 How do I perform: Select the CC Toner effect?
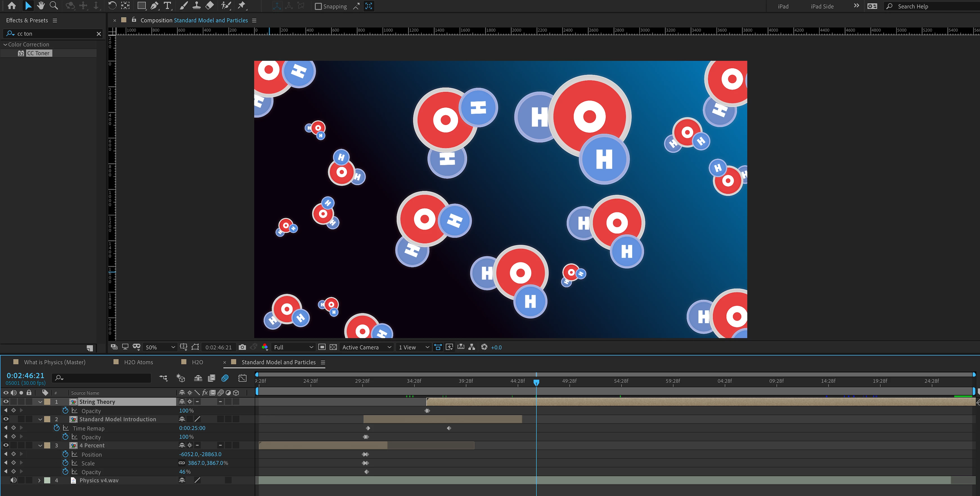tap(38, 53)
